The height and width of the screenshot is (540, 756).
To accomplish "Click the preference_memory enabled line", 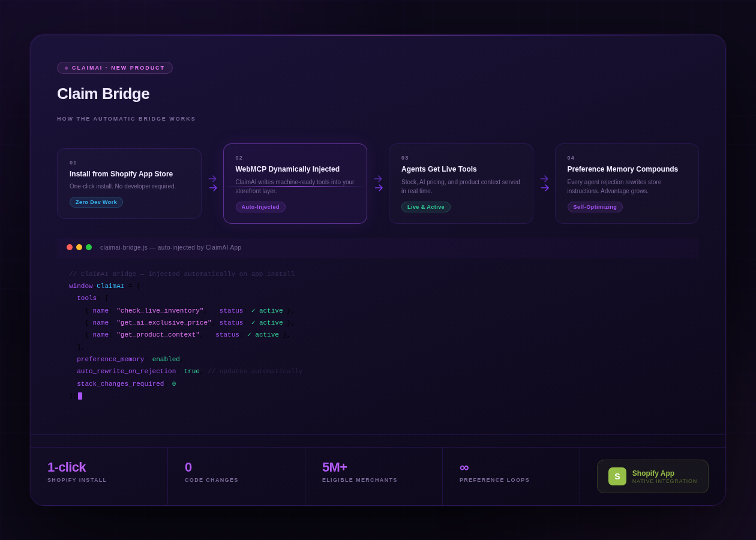I will [x=128, y=359].
